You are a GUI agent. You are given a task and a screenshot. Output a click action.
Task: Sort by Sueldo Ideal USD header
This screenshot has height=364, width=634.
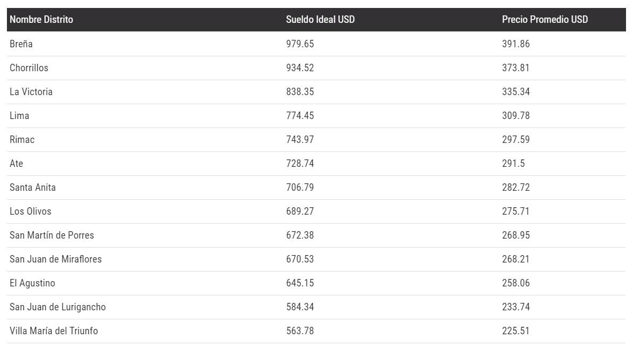pyautogui.click(x=320, y=20)
